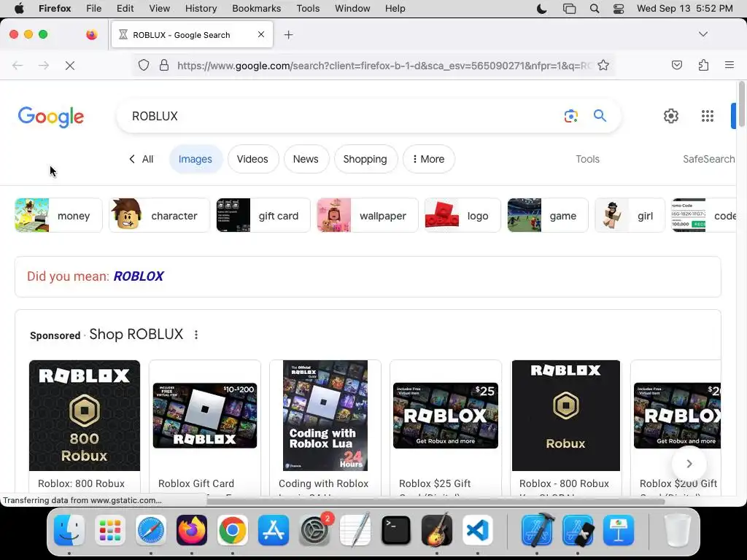This screenshot has width=747, height=560.
Task: Open System Settings from the Dock
Action: point(314,529)
